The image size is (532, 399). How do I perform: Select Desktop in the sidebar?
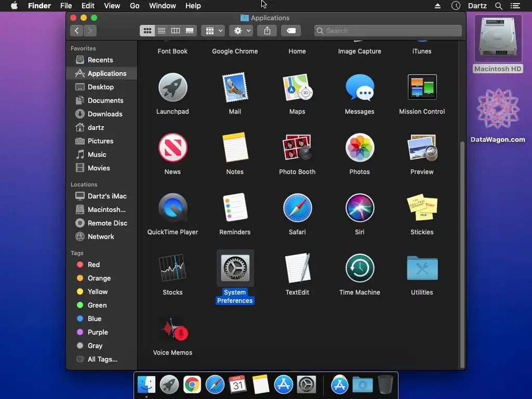(x=102, y=87)
